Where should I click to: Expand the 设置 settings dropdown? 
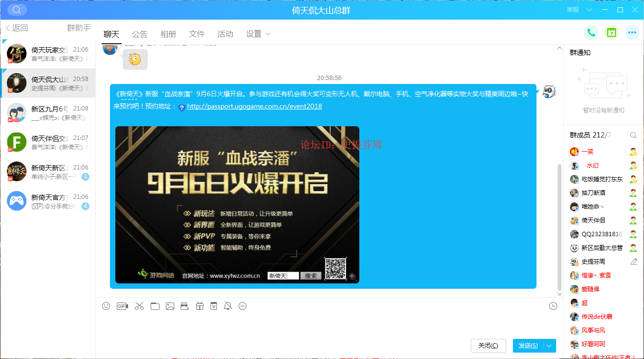pos(268,34)
